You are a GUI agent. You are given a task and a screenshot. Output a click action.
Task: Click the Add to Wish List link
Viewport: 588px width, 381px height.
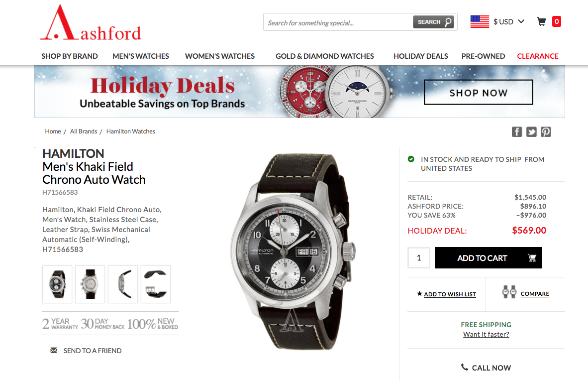450,294
